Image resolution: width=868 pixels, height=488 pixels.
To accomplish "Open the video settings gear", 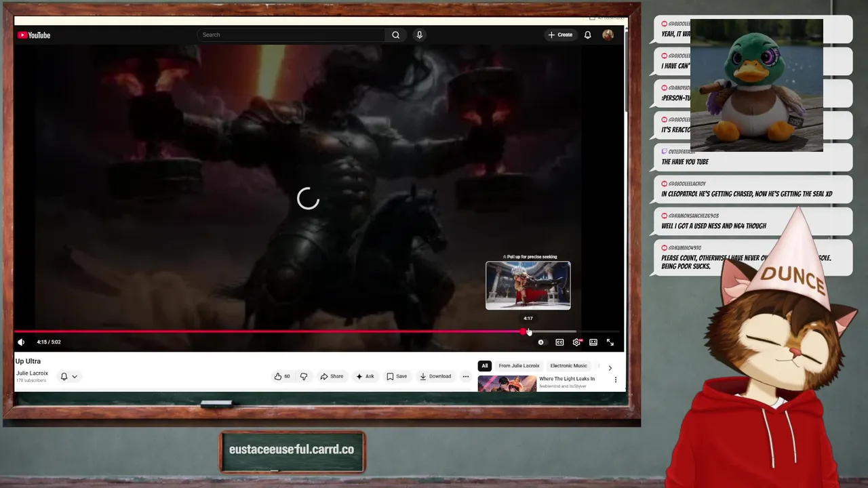I will pyautogui.click(x=576, y=342).
